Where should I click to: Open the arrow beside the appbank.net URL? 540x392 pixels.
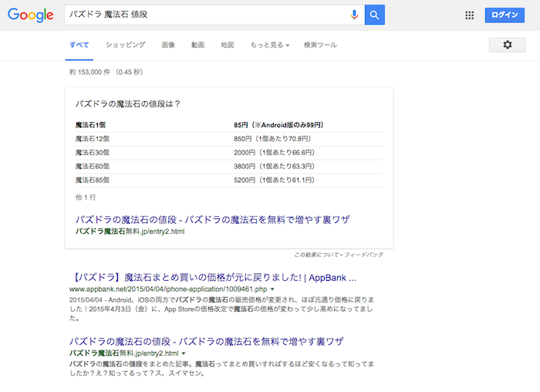click(x=272, y=289)
